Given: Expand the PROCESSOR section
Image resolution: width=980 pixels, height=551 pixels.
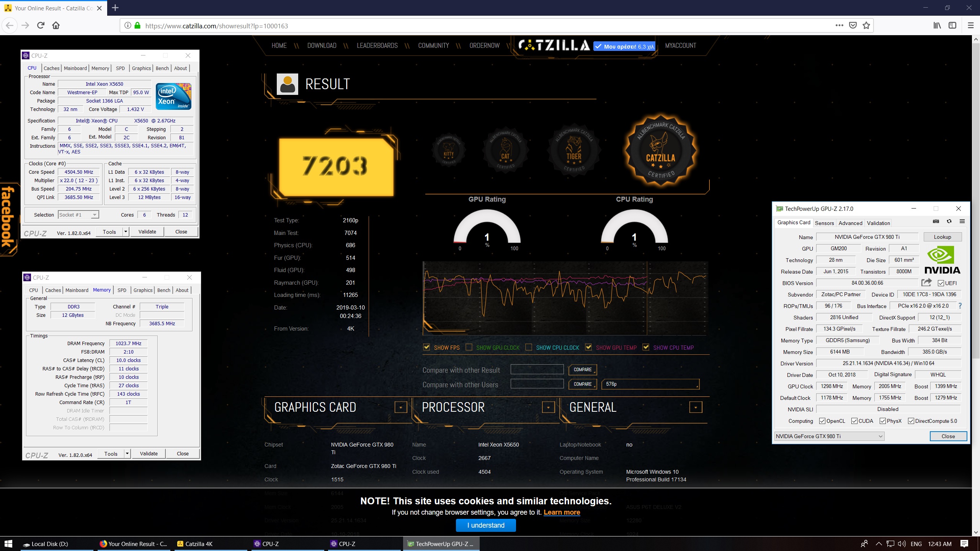Looking at the screenshot, I should pos(548,408).
